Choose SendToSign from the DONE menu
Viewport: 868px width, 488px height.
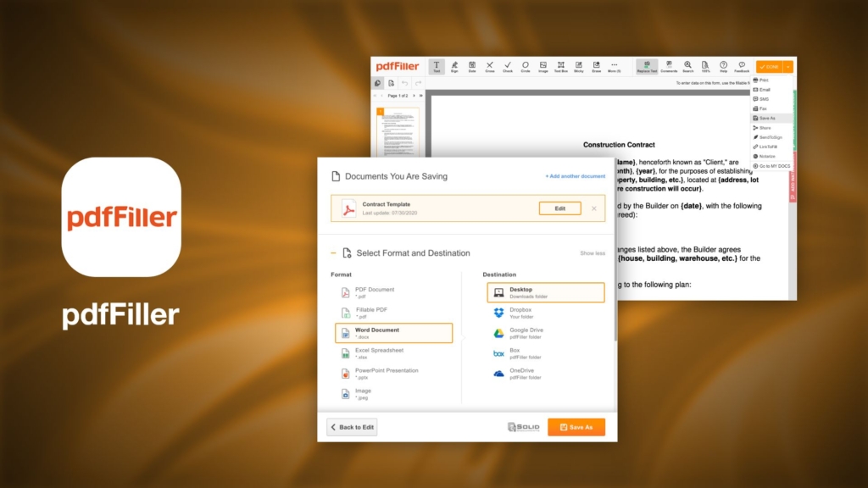point(771,137)
